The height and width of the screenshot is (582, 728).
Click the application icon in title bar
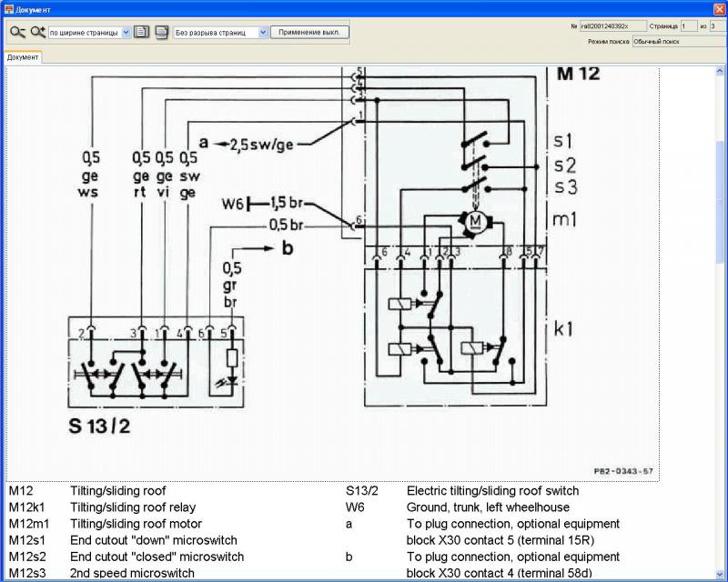point(7,8)
